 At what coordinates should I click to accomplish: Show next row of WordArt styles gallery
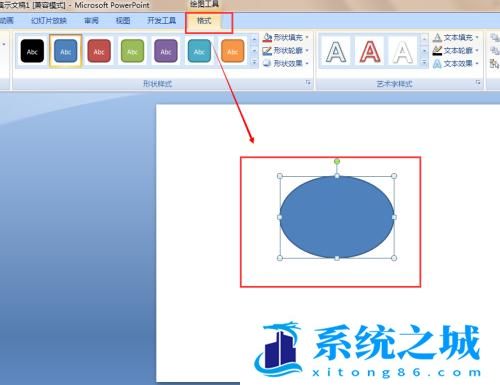pyautogui.click(x=424, y=51)
